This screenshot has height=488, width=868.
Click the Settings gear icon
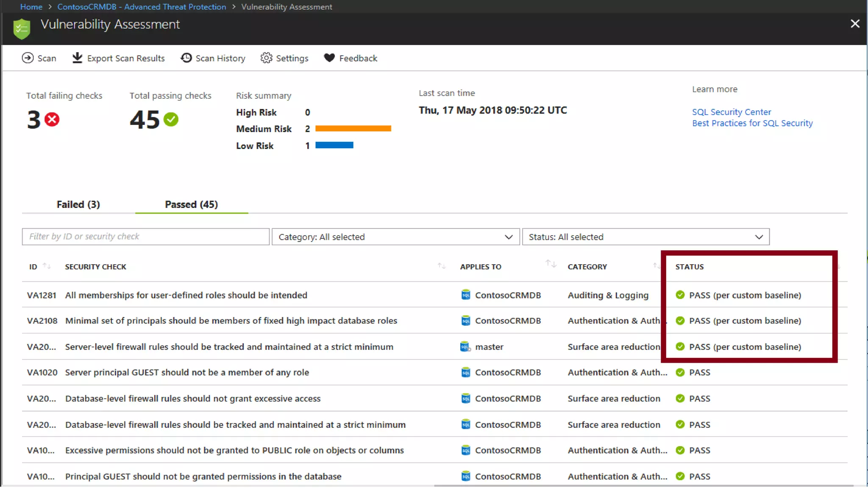pyautogui.click(x=266, y=58)
